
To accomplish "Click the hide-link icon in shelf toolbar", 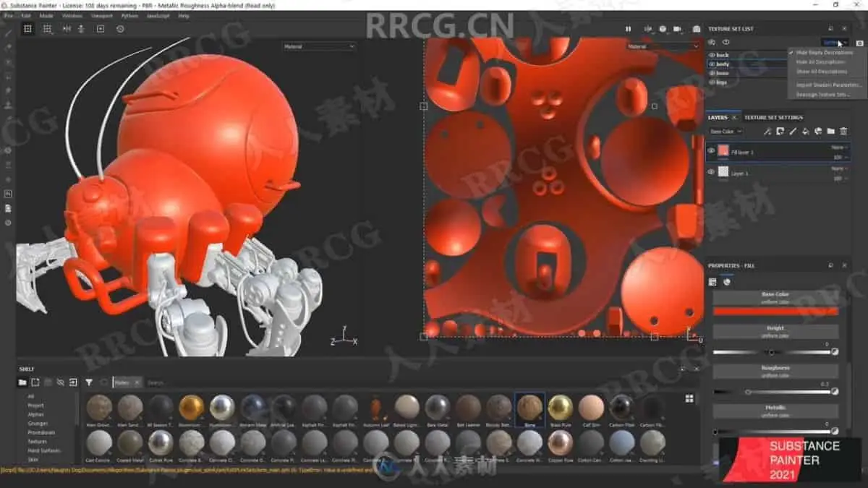I will [x=61, y=382].
